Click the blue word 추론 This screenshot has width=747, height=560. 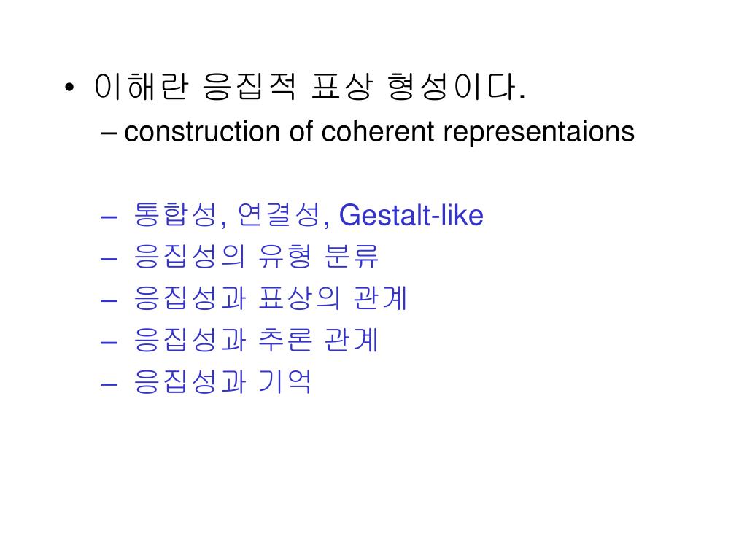tap(285, 340)
